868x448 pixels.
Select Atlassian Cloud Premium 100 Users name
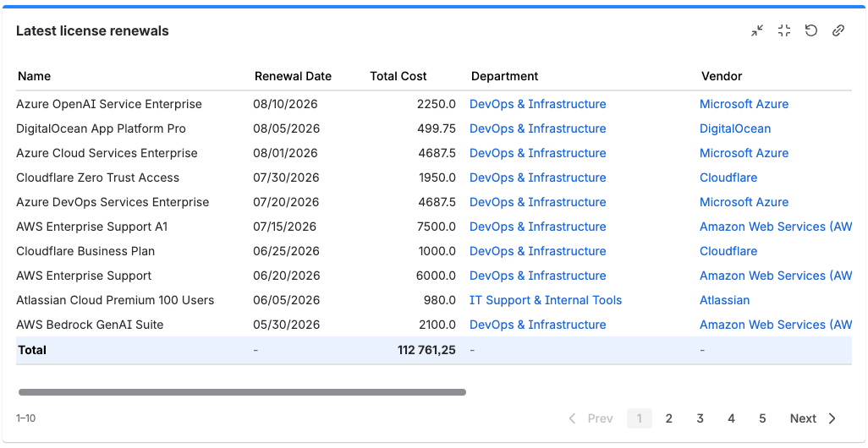(x=115, y=300)
